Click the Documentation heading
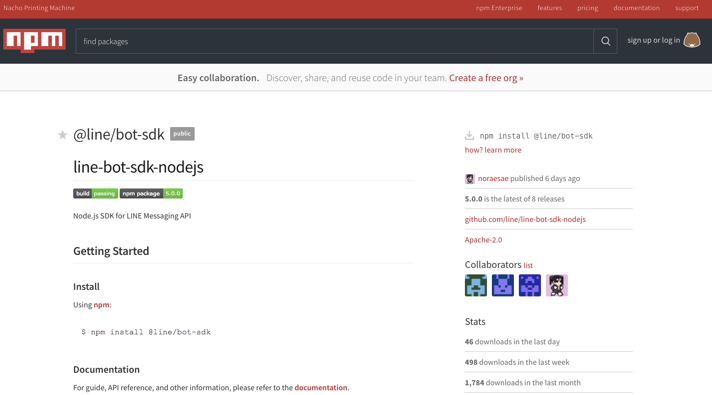This screenshot has width=712, height=395. [106, 370]
